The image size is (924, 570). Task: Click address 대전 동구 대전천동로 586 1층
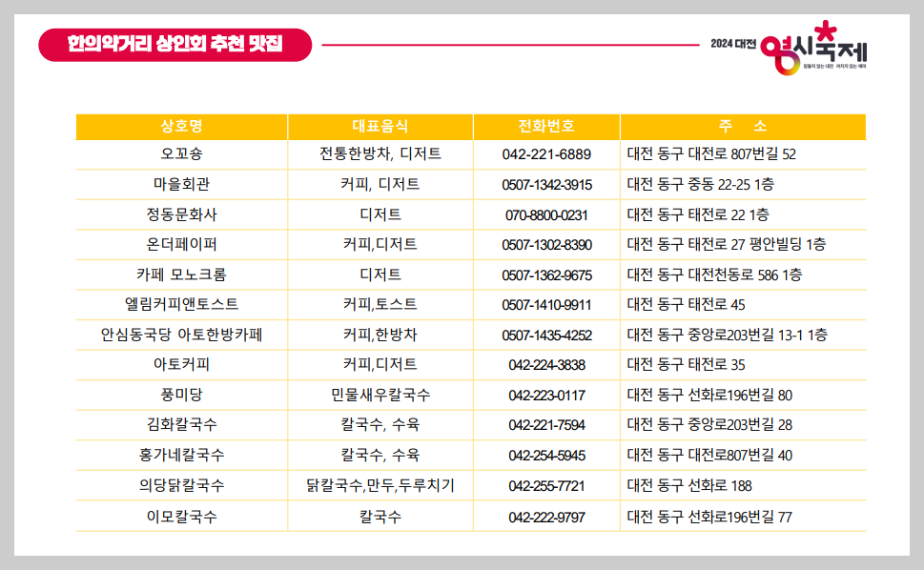(x=714, y=275)
